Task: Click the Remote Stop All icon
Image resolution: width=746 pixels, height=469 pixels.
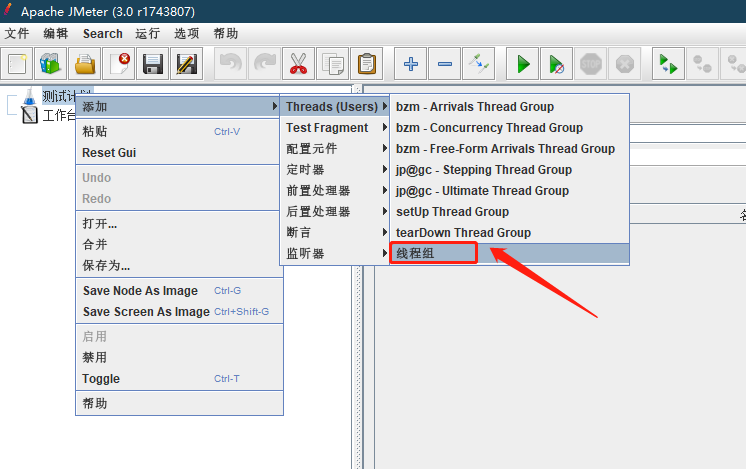Action: (702, 63)
